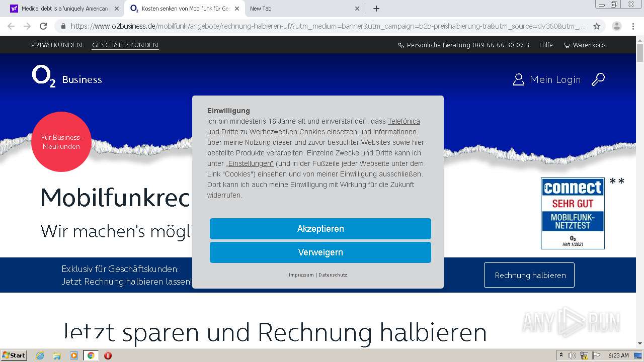Click the browser back arrow
Viewport: 644px width, 362px height.
click(x=11, y=26)
